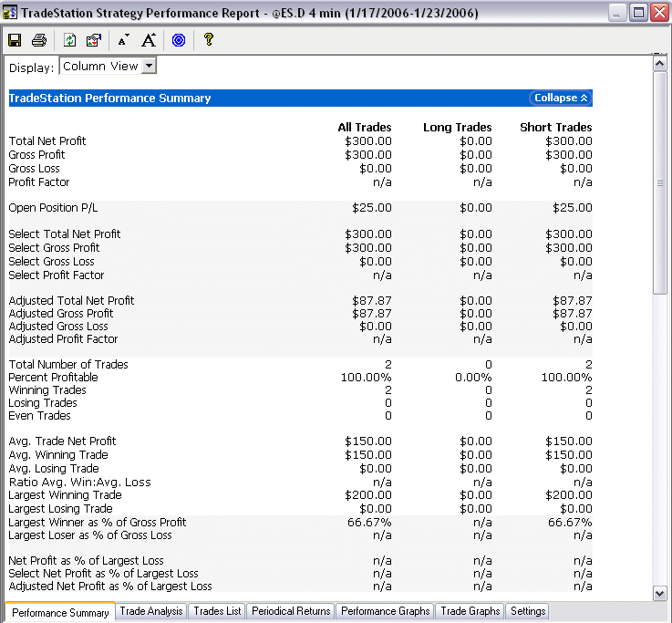Refresh the report data
The height and width of the screenshot is (623, 672).
(69, 40)
